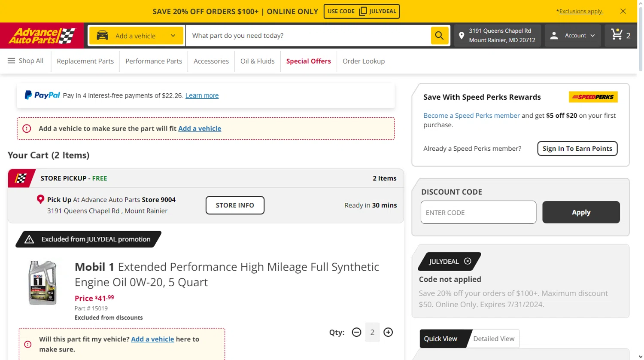This screenshot has width=644, height=360.
Task: Click the warning triangle on exclusion badge
Action: [29, 239]
